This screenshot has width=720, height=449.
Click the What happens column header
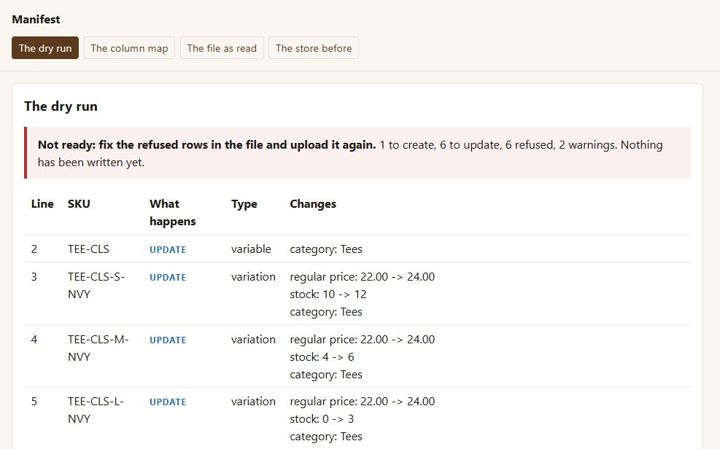(173, 213)
